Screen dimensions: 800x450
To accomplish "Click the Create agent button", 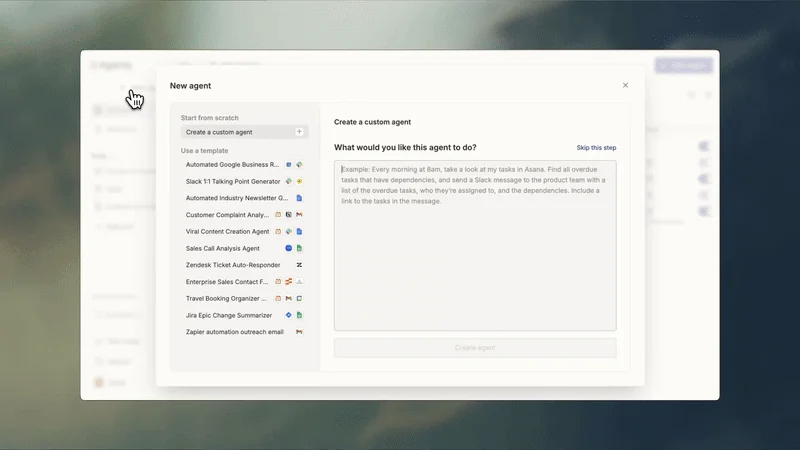I will click(475, 347).
